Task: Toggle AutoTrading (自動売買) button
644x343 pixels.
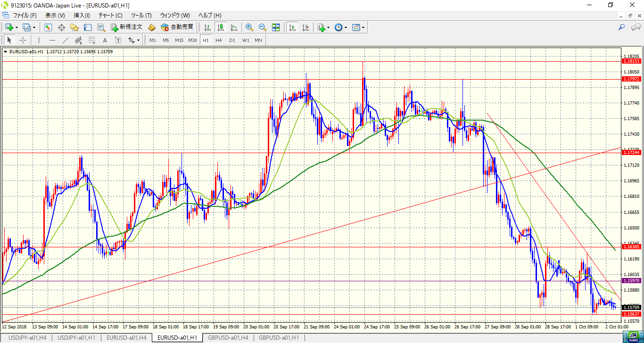Action: click(x=177, y=27)
